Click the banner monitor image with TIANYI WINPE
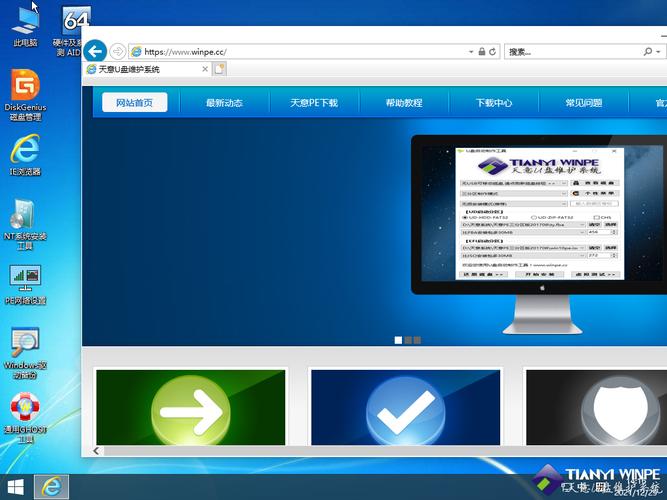 click(x=539, y=234)
